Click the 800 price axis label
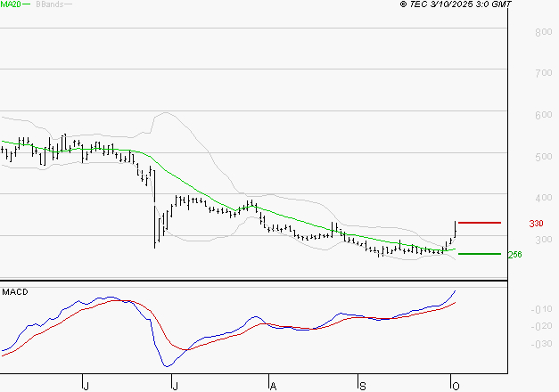Viewport: 559px width, 392px height. point(541,32)
